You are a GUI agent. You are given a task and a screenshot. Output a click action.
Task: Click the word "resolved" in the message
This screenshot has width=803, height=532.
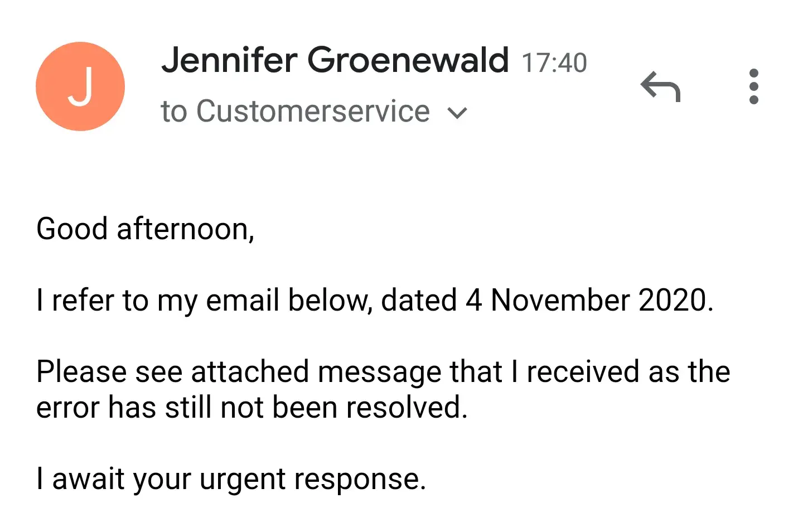click(x=404, y=408)
